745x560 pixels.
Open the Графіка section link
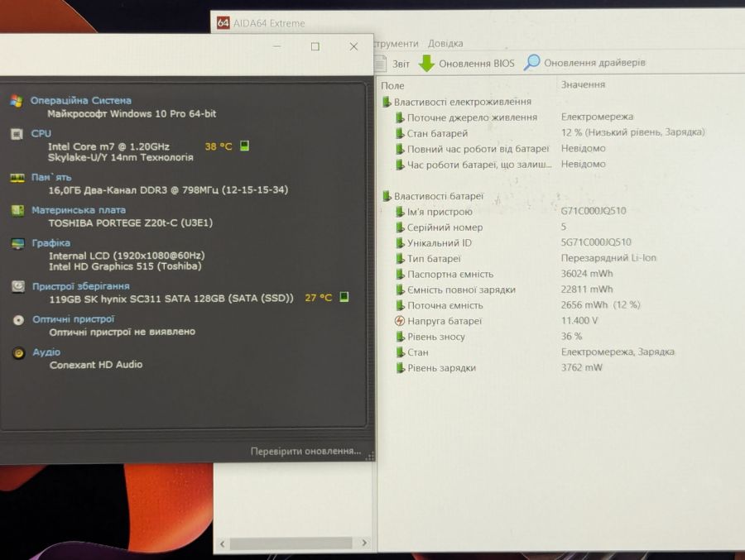(x=50, y=242)
